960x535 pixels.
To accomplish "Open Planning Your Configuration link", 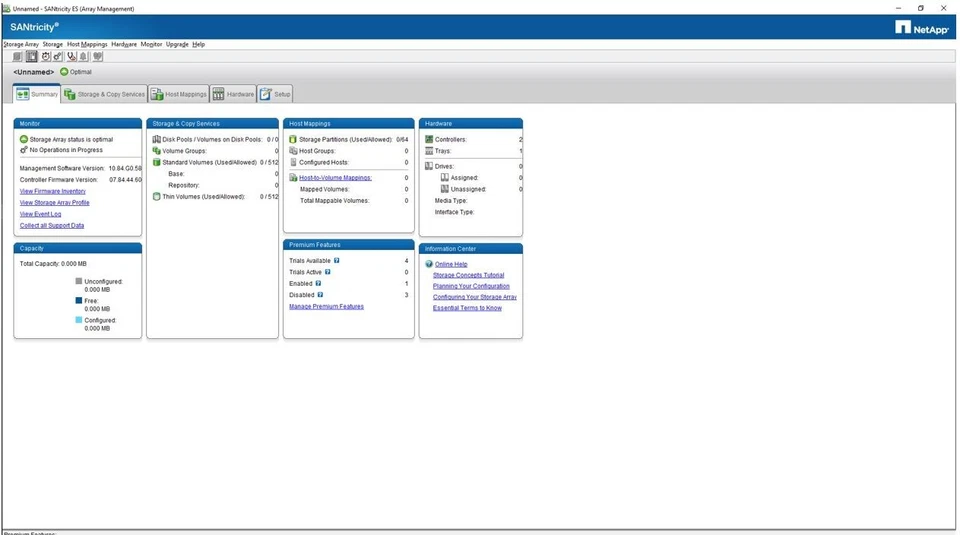I will [x=471, y=286].
